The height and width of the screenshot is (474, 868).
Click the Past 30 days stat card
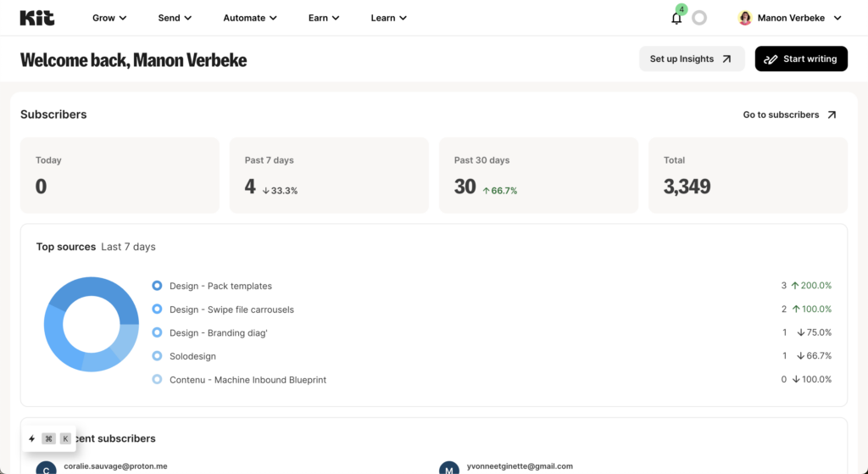(x=538, y=176)
